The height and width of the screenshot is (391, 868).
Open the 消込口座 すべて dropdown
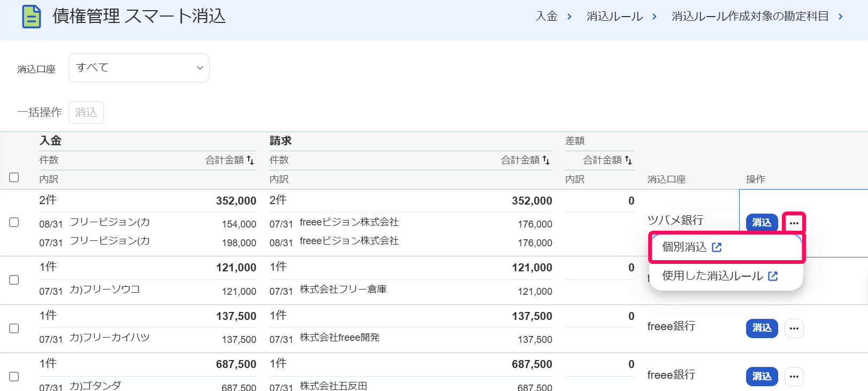[x=139, y=68]
